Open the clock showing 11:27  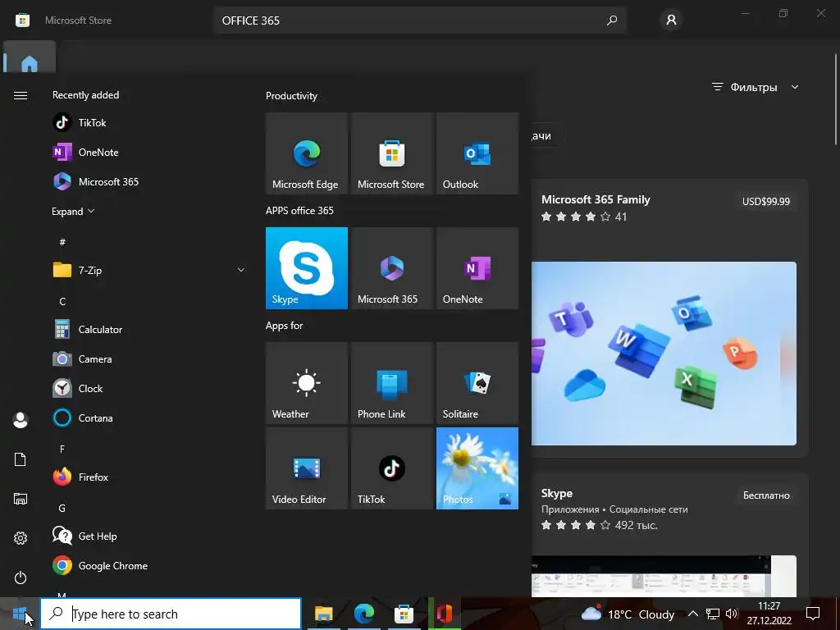pos(769,614)
